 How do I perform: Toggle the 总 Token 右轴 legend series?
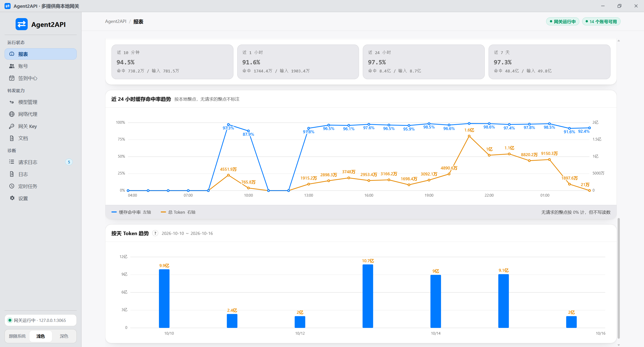(178, 212)
